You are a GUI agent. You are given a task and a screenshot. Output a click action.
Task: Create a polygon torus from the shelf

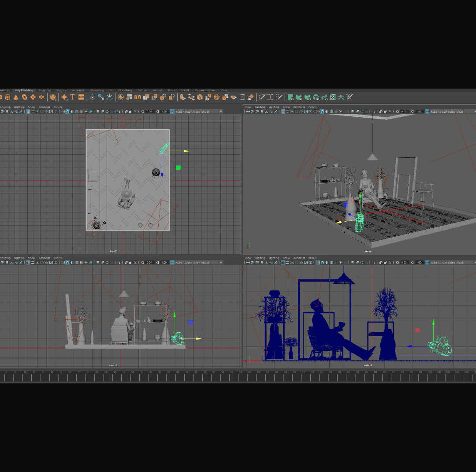(x=24, y=97)
